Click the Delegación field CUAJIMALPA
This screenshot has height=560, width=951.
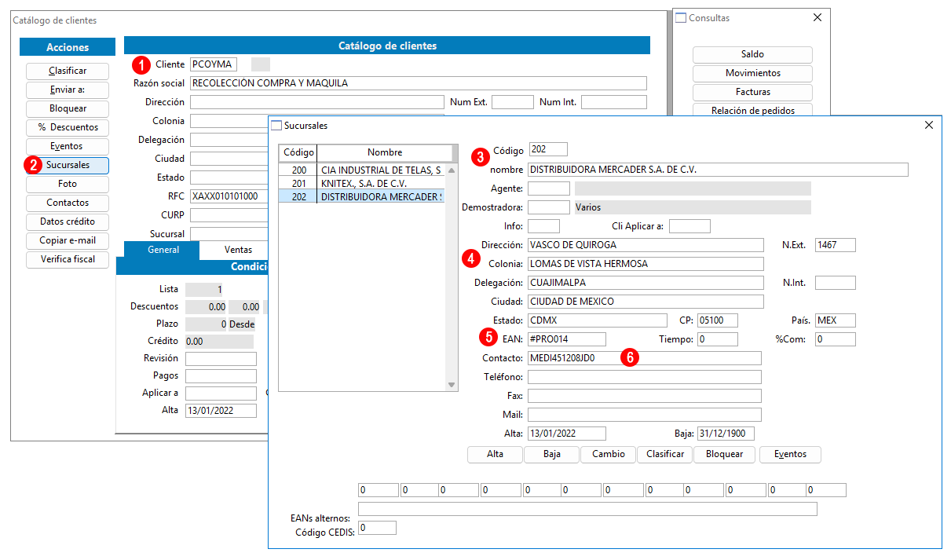[x=646, y=283]
